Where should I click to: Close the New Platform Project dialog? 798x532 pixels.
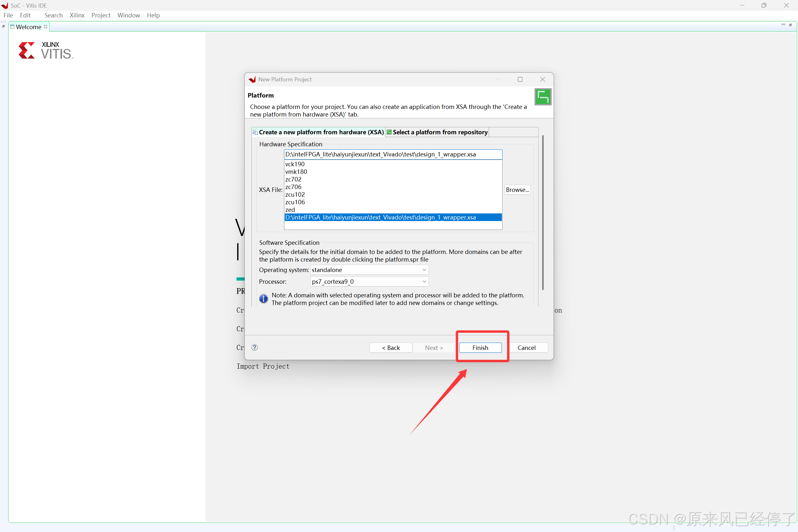542,79
